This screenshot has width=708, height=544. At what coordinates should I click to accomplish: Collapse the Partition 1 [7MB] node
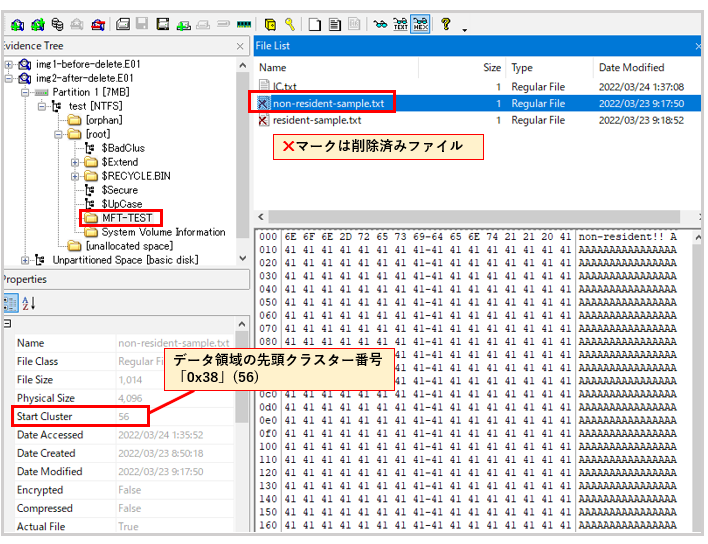click(x=25, y=93)
